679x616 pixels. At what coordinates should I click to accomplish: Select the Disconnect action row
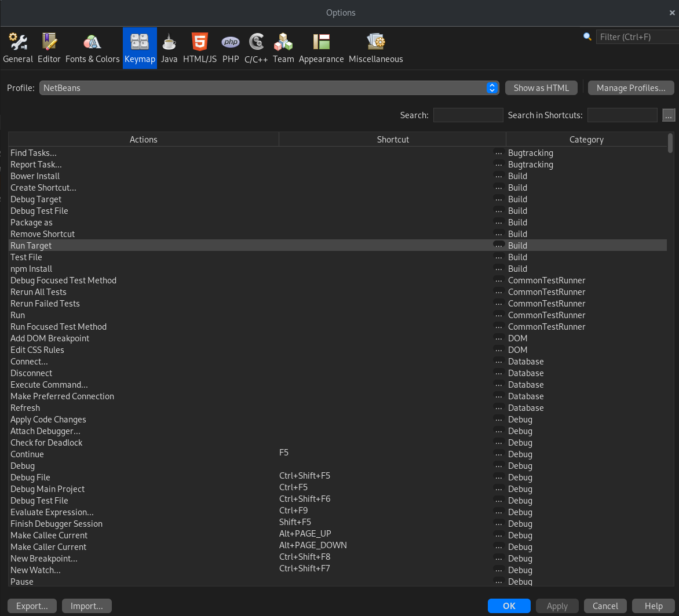coord(337,373)
